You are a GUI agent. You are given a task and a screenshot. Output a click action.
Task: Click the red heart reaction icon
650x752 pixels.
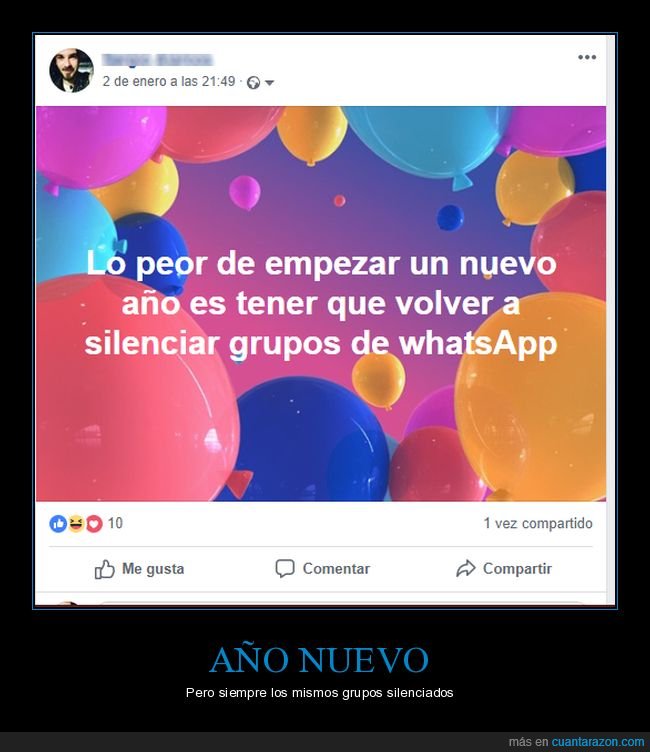click(94, 523)
